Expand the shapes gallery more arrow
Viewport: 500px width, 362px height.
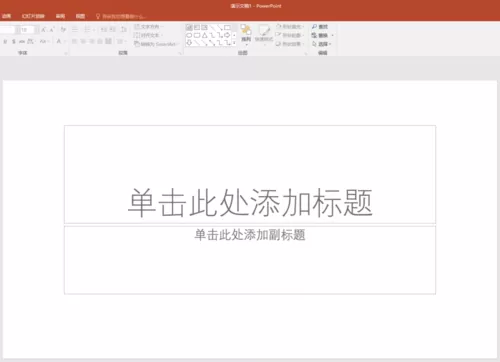(234, 43)
